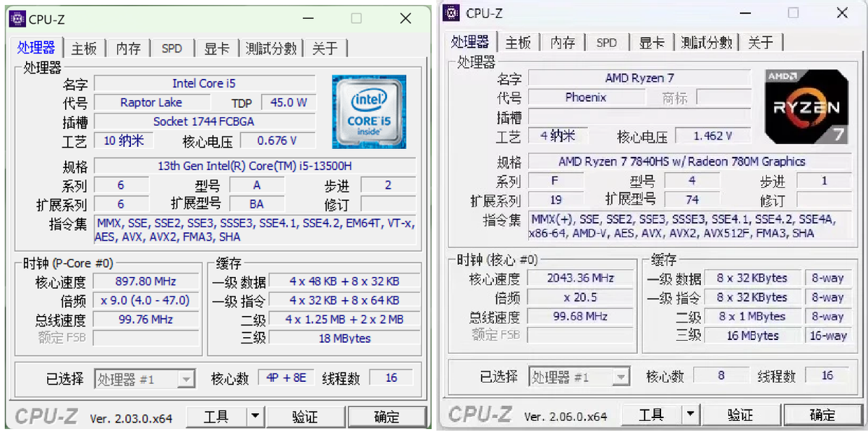Click the AMD Ryzen 7 name field

(640, 78)
